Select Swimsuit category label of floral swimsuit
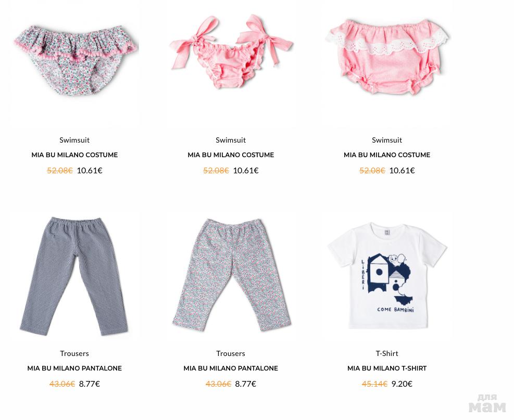The image size is (514, 420). [x=74, y=140]
